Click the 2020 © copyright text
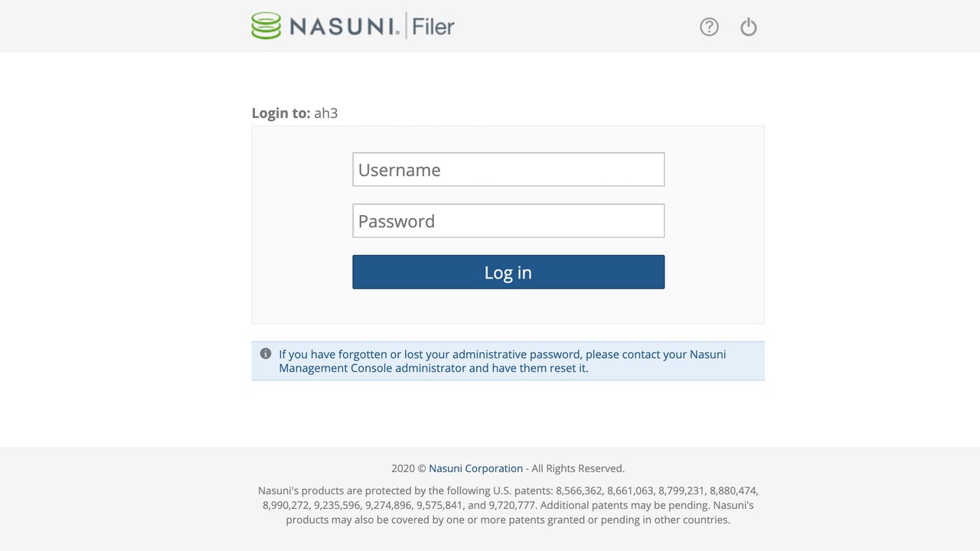This screenshot has width=980, height=551. coord(408,468)
